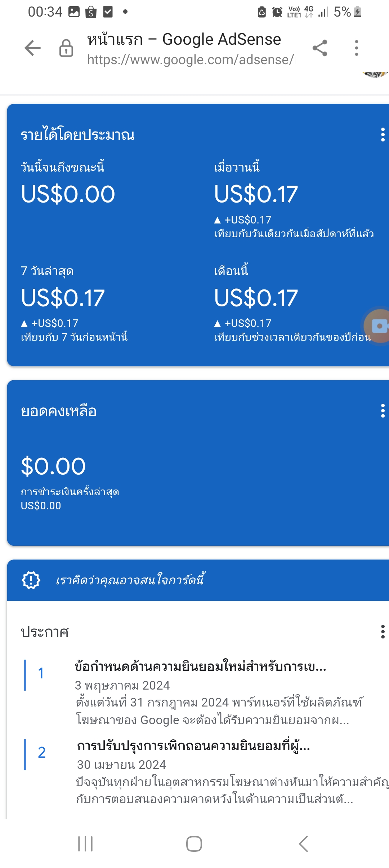Open announcement ข้อกำหนดด้านความยินยอมใหม่
The image size is (389, 868).
tap(201, 666)
